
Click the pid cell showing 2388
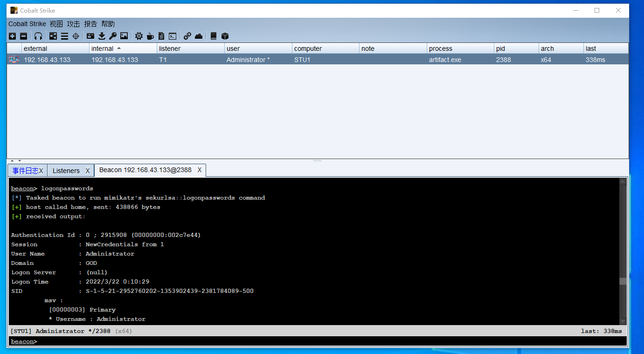click(x=516, y=60)
